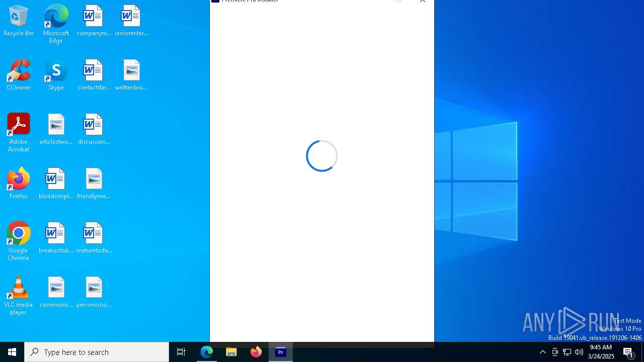The image size is (644, 362).
Task: Select the articlestwo... image file
Action: click(56, 129)
